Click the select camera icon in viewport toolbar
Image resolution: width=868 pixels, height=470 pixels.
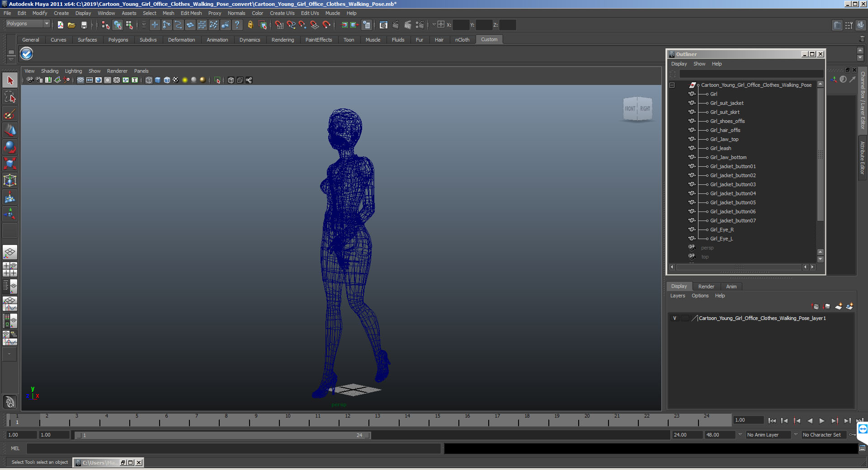30,80
